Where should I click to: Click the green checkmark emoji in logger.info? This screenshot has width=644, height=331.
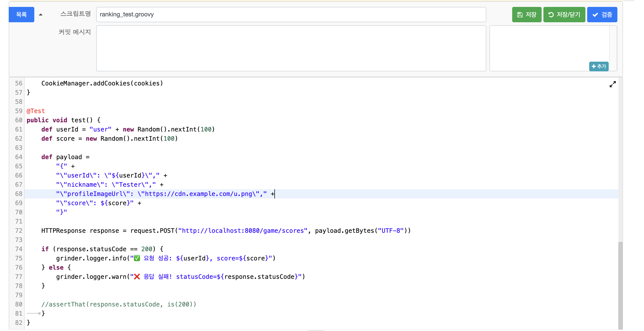137,258
